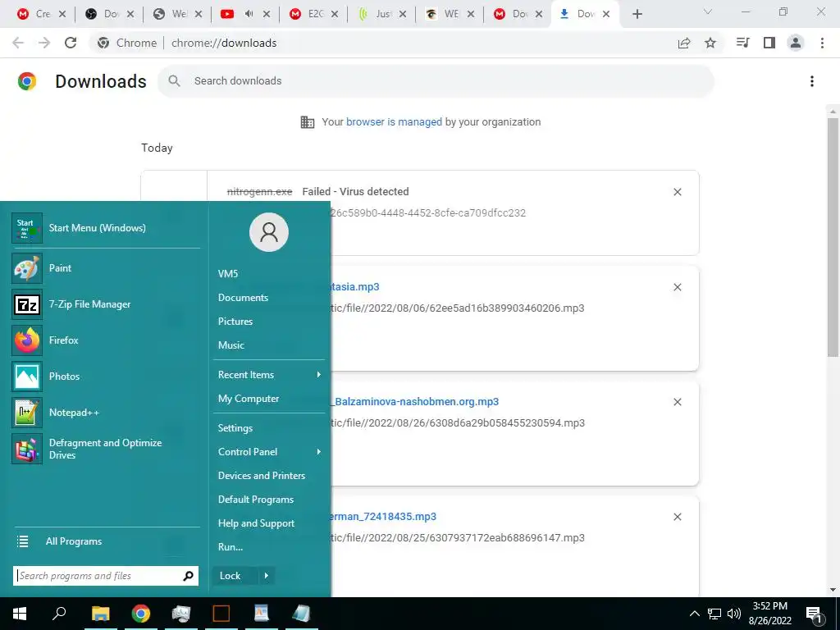Share this page using the share icon
Screen dimensions: 840x630
pyautogui.click(x=684, y=43)
